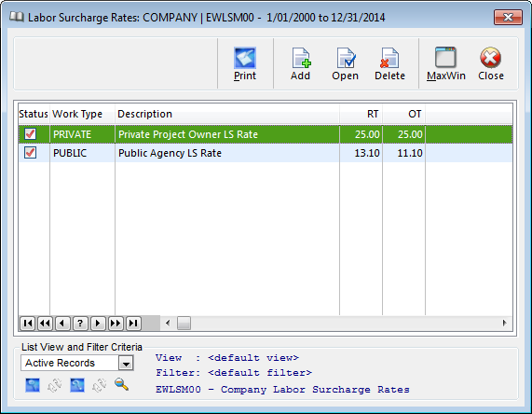Open the selected record via Open icon
Image resolution: width=532 pixels, height=414 pixels.
(346, 58)
